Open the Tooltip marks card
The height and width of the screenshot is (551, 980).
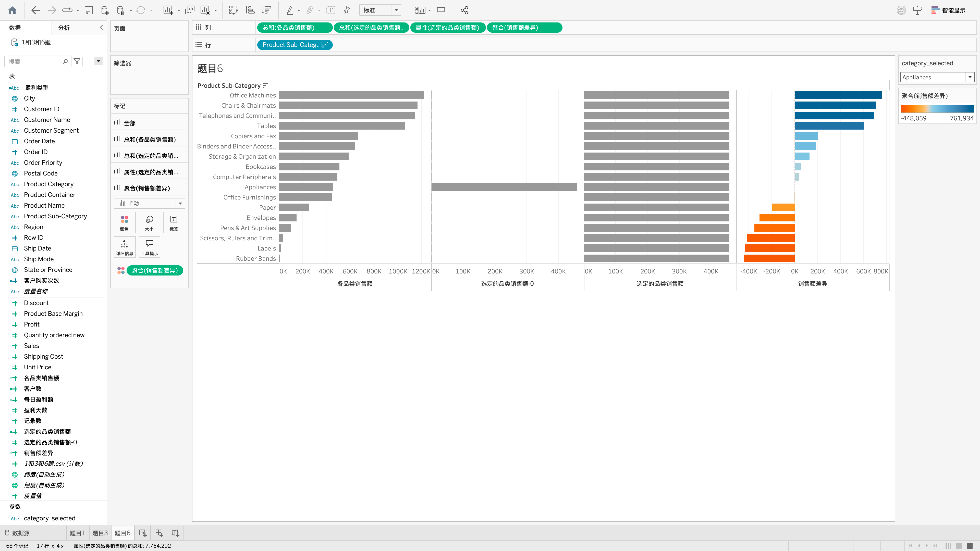149,247
